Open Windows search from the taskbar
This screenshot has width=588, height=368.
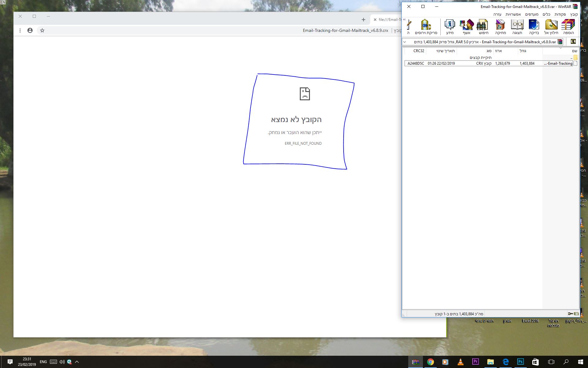566,362
